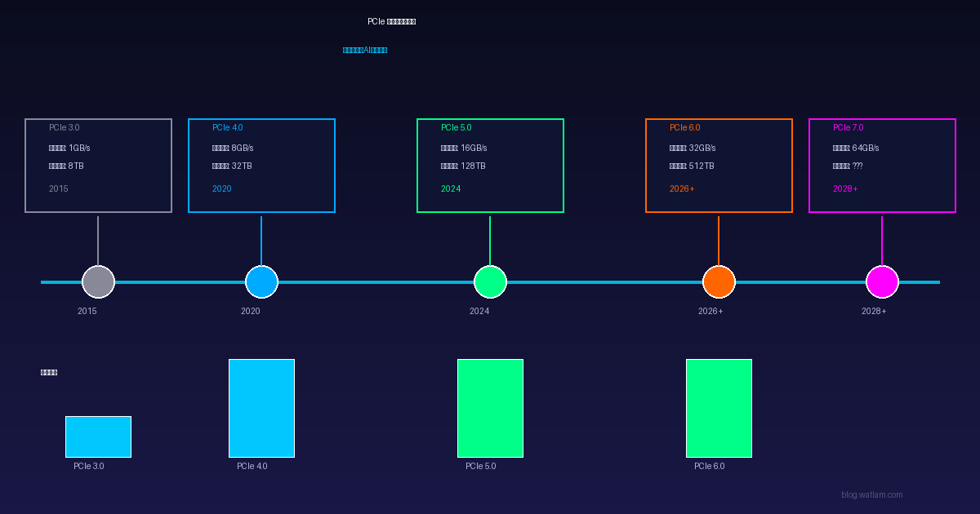980x514 pixels.
Task: Select the tall blue PCIe 4.0 bar
Action: (261, 408)
